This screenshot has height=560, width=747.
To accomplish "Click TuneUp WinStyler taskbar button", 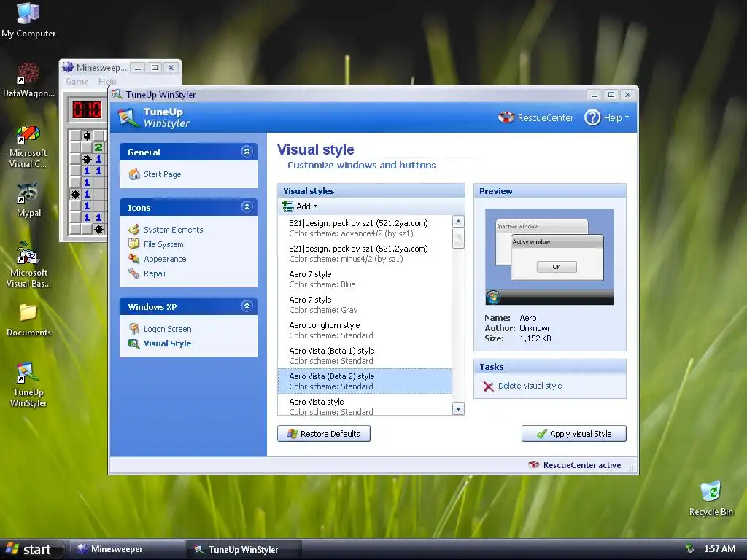I will (244, 549).
